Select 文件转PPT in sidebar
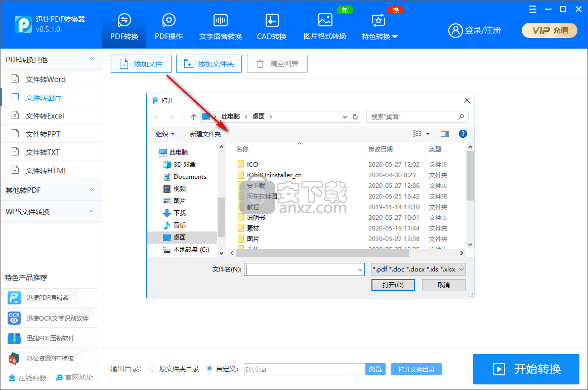588x390 pixels. point(51,134)
